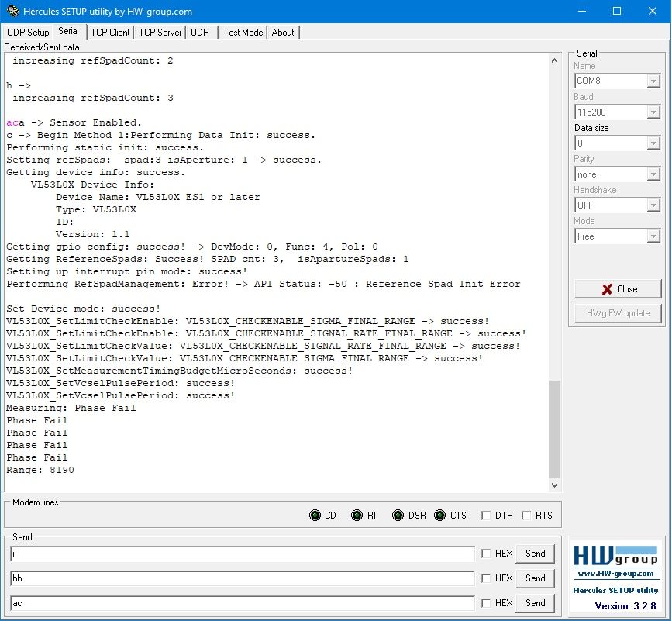Minimize the Hercules window
Screen dimensions: 672x621
click(581, 11)
